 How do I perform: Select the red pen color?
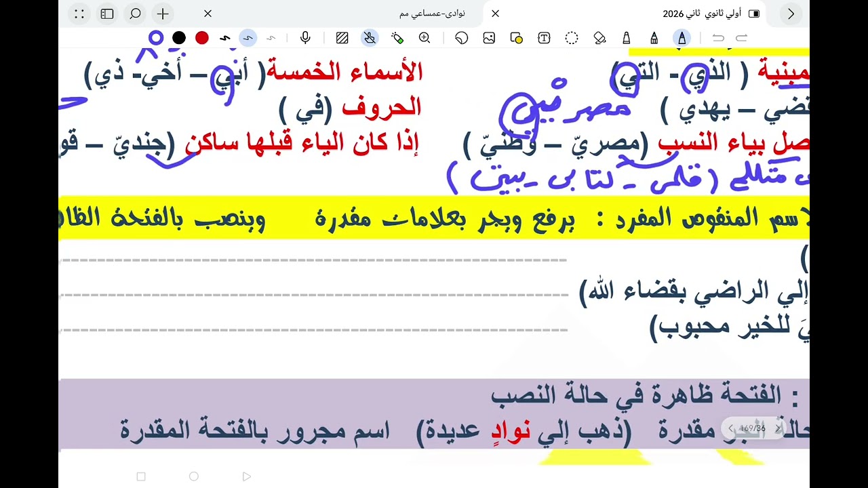(202, 38)
